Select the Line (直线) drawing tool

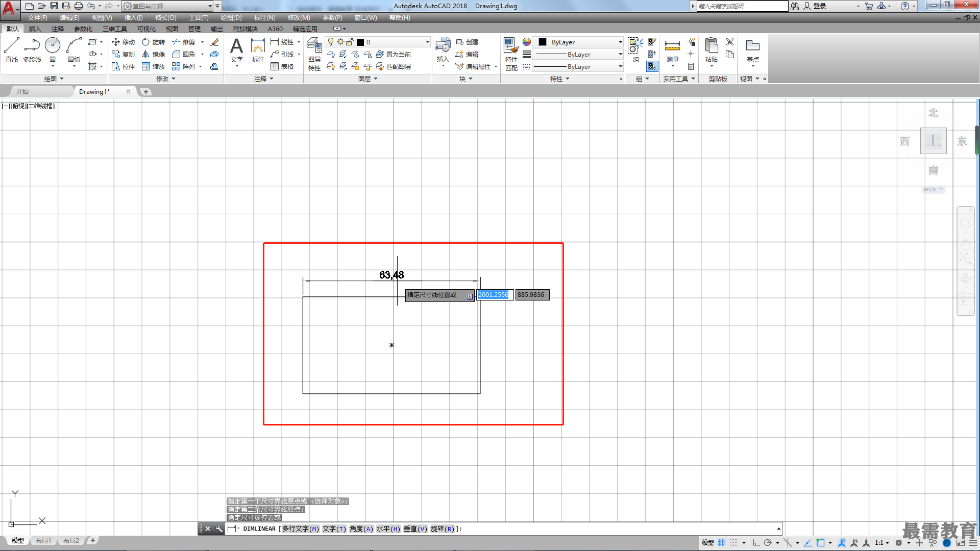(x=11, y=50)
